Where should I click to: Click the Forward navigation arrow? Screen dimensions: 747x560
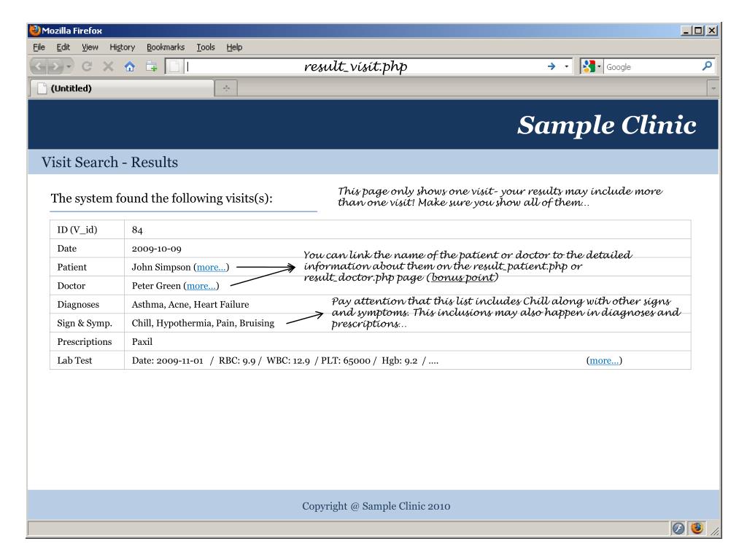(55, 66)
